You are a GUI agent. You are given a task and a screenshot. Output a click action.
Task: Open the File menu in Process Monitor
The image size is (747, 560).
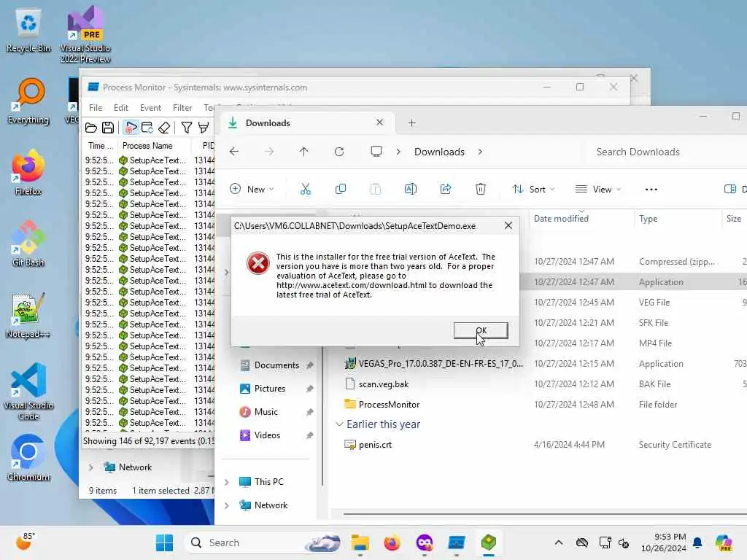click(x=96, y=108)
